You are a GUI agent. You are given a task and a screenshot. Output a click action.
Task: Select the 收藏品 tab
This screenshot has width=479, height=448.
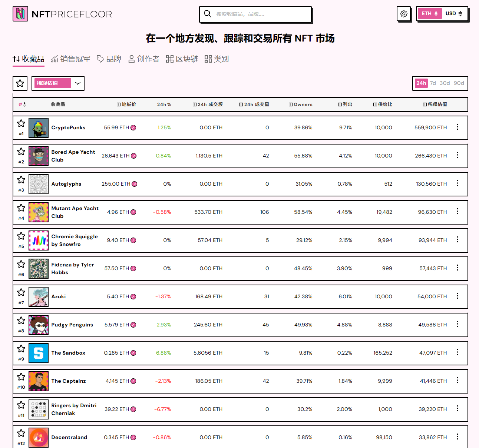[29, 59]
